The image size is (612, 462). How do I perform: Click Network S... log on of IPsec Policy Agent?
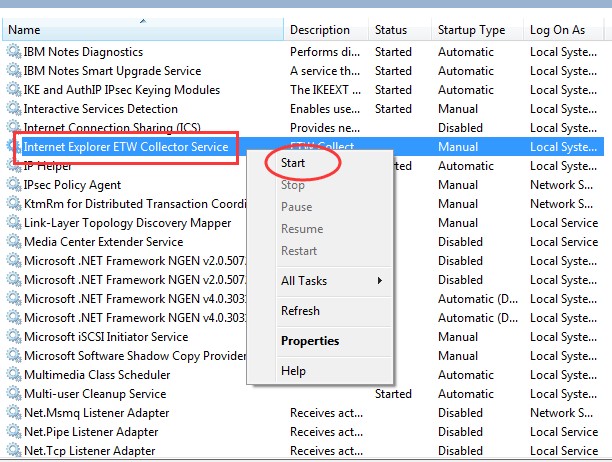point(561,185)
